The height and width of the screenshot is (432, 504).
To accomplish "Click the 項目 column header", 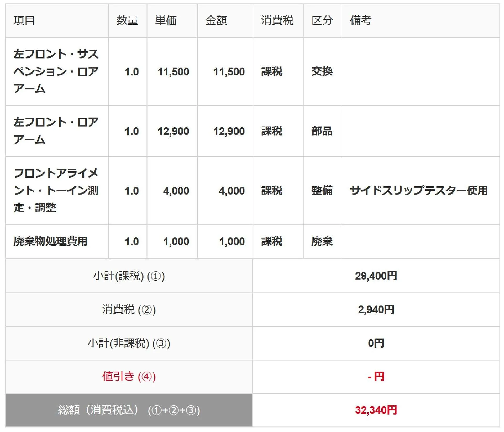I will (x=24, y=20).
